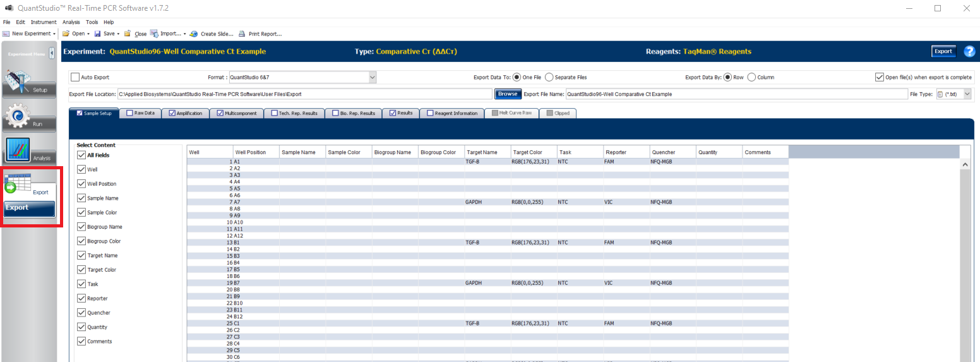
Task: Uncheck the Task field checkbox
Action: pos(81,284)
